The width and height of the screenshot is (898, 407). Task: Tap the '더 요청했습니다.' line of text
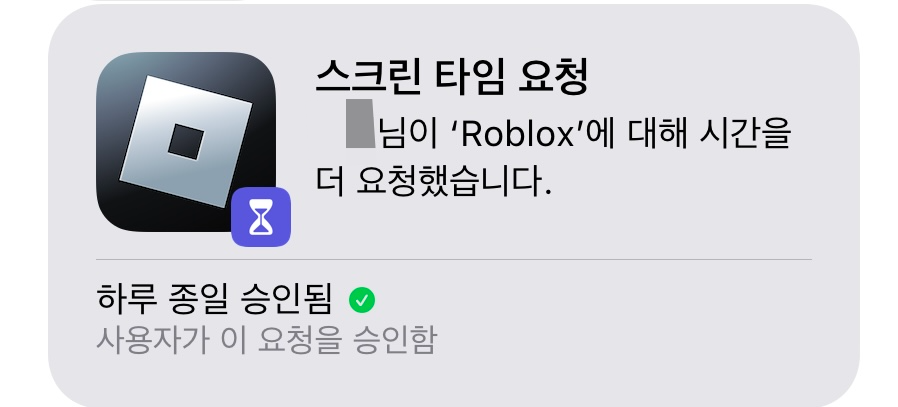pos(434,181)
